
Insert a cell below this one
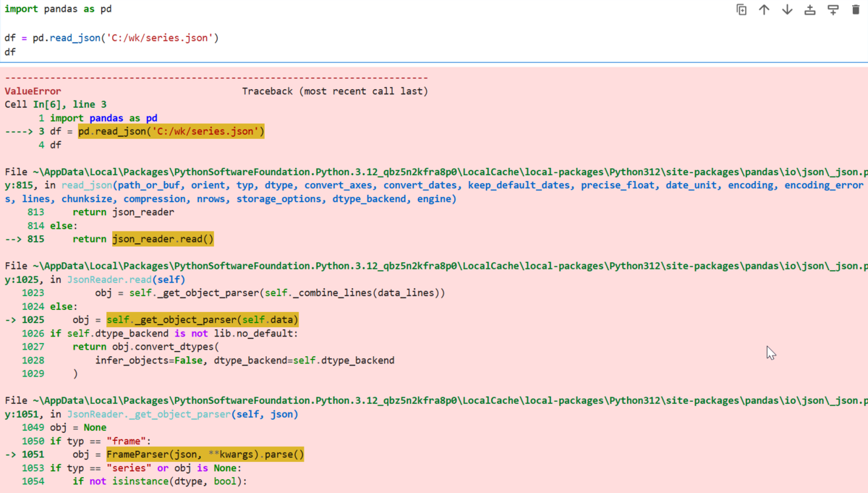click(x=833, y=9)
